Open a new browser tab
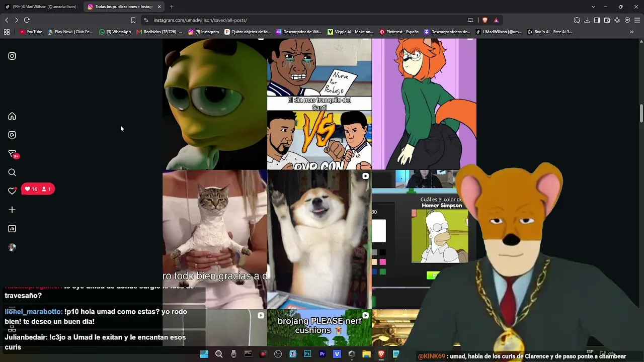This screenshot has height=362, width=644. 172,7
